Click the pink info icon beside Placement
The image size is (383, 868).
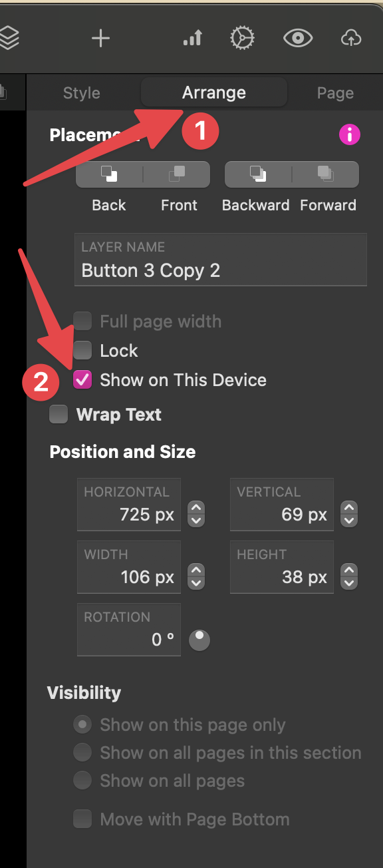pos(349,135)
